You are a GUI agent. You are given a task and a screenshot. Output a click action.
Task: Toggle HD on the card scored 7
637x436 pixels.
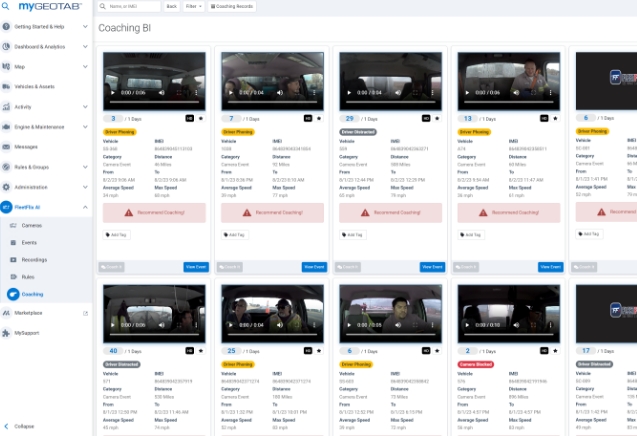[308, 119]
